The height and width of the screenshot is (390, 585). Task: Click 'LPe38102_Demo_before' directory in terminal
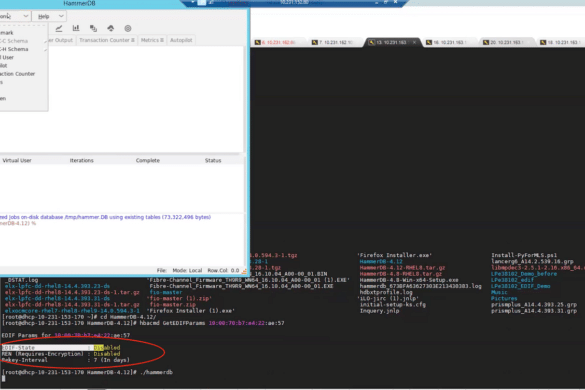point(524,274)
